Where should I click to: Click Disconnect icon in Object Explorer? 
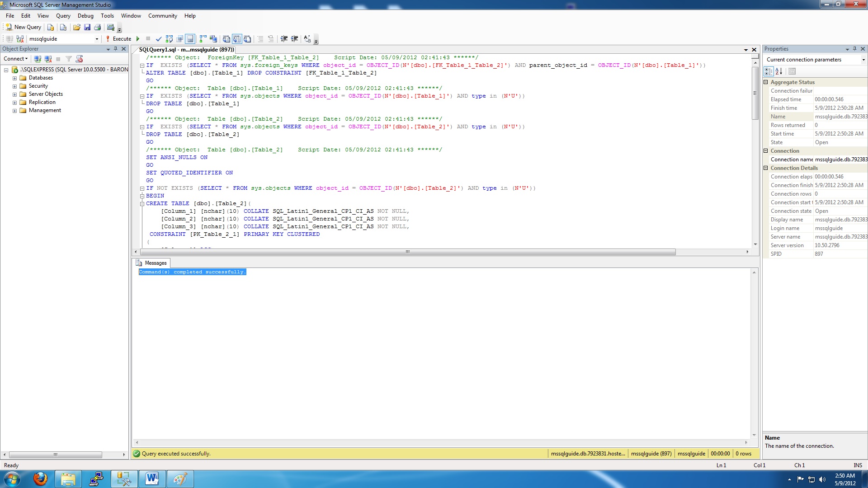(x=48, y=59)
